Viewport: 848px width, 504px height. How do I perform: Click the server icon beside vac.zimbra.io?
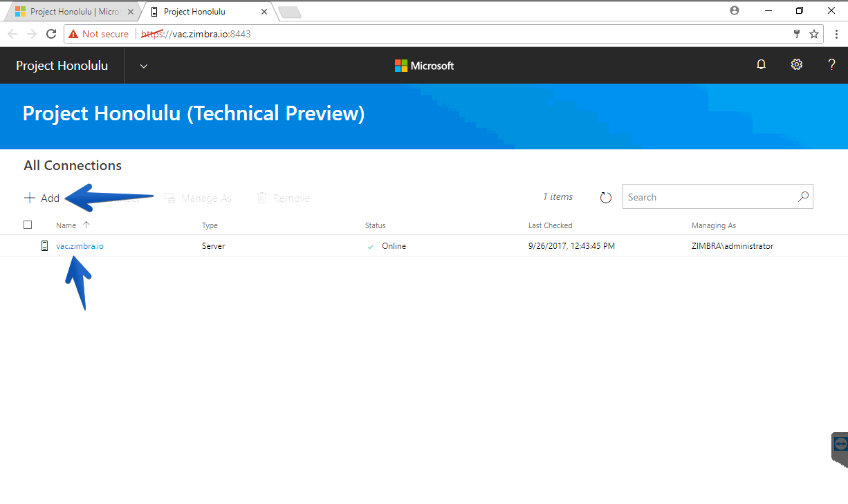pos(44,246)
